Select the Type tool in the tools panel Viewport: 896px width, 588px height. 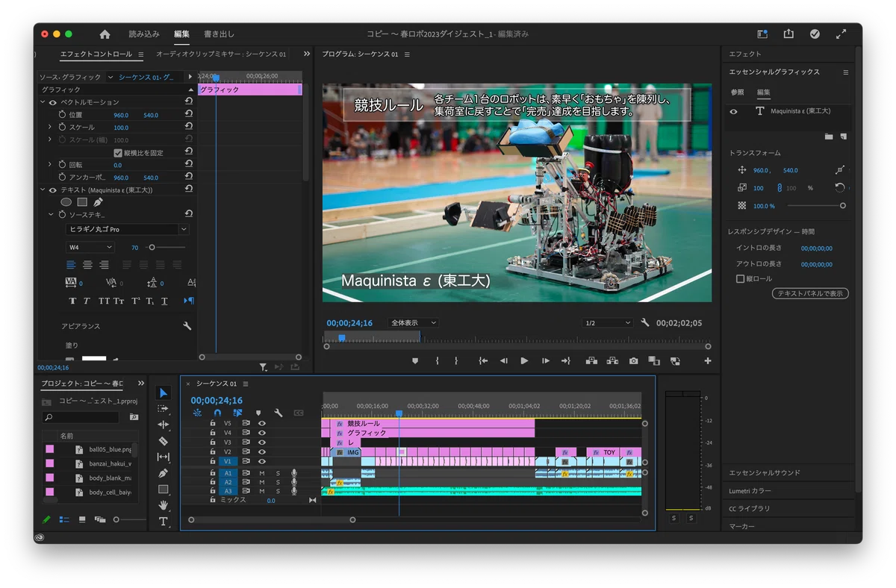click(x=164, y=522)
